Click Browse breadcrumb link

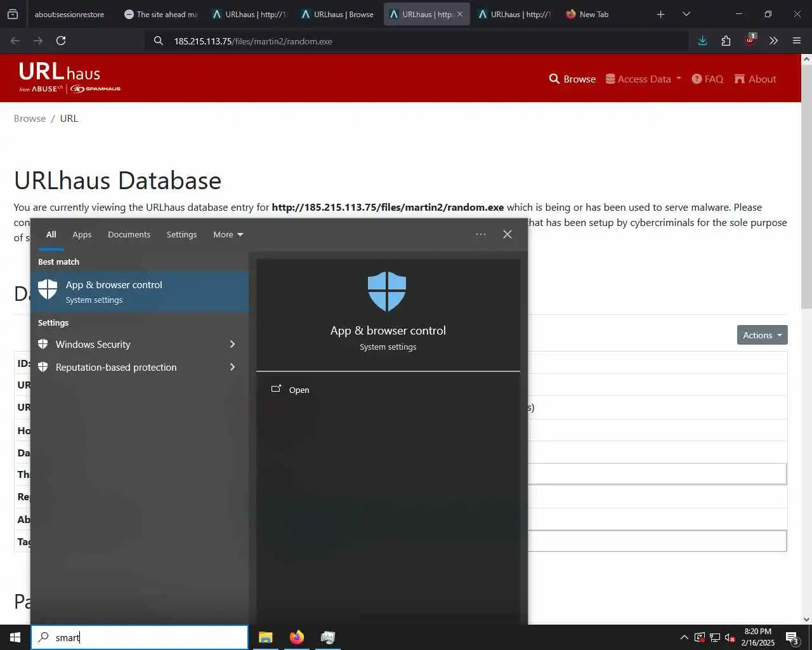[30, 118]
